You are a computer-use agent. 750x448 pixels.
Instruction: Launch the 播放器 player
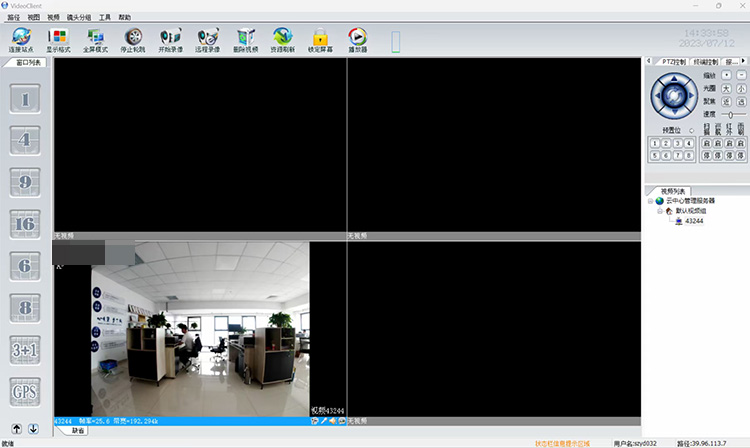pyautogui.click(x=357, y=38)
